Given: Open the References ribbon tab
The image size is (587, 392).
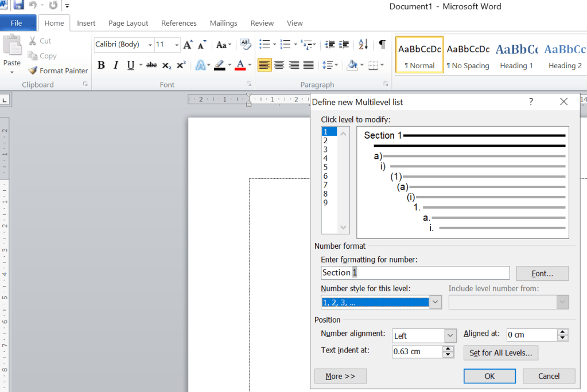Looking at the screenshot, I should [178, 23].
